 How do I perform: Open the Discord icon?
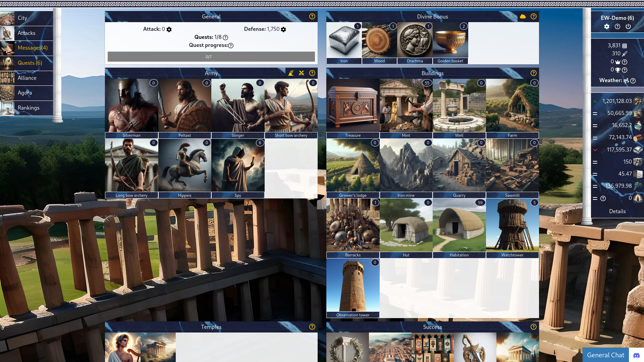(x=636, y=355)
